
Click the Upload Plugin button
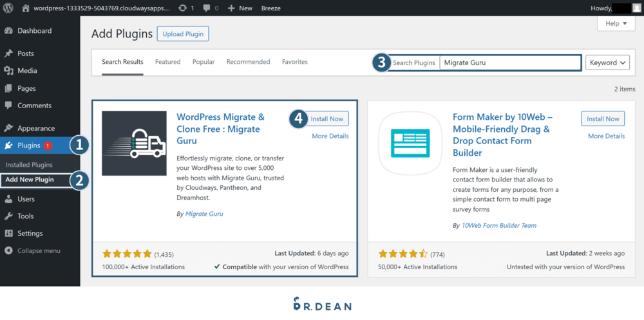coord(183,33)
